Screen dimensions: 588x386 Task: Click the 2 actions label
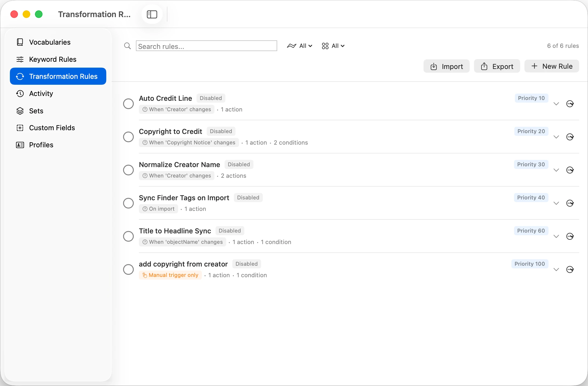(233, 176)
